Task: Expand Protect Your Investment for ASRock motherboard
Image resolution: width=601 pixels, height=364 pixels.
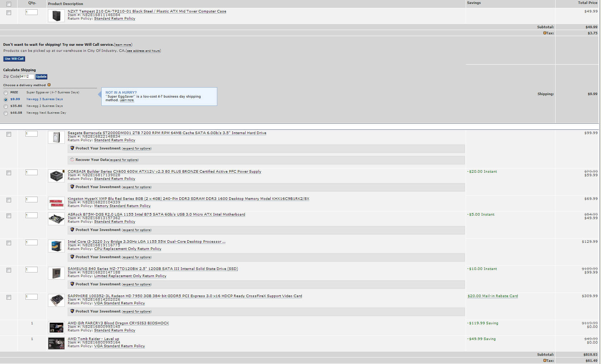Action: tap(137, 230)
